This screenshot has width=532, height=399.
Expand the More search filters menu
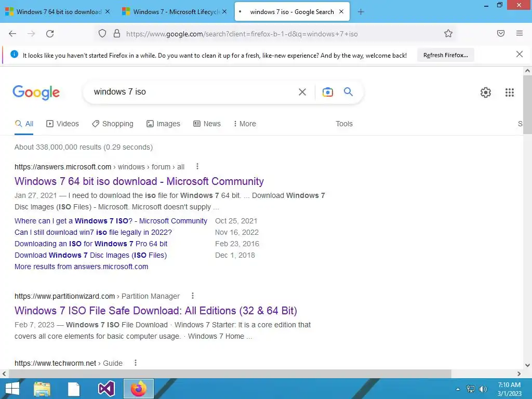[245, 124]
